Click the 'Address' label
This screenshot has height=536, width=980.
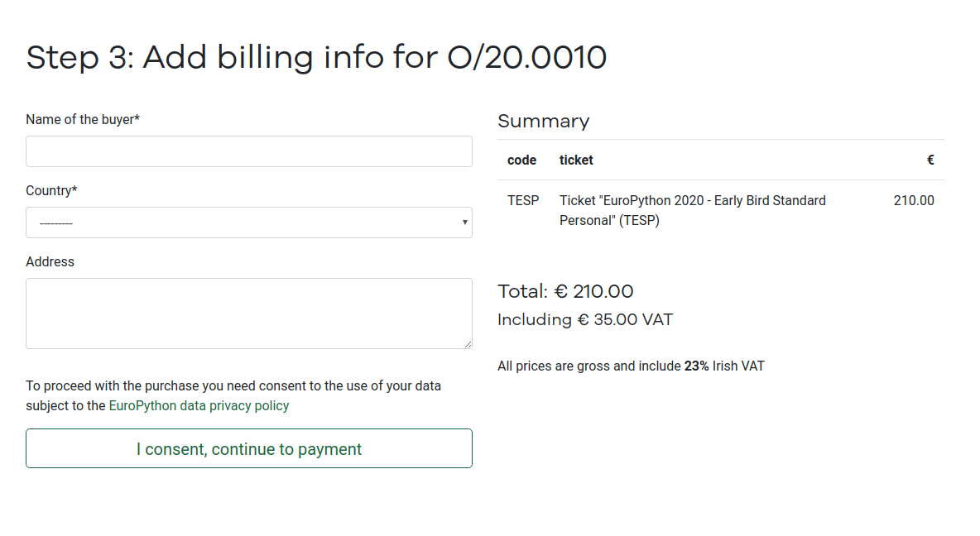50,262
